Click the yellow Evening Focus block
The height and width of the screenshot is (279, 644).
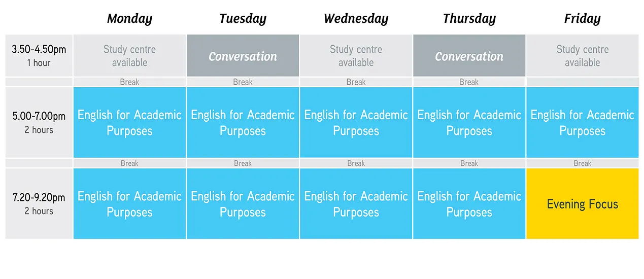[x=582, y=204]
